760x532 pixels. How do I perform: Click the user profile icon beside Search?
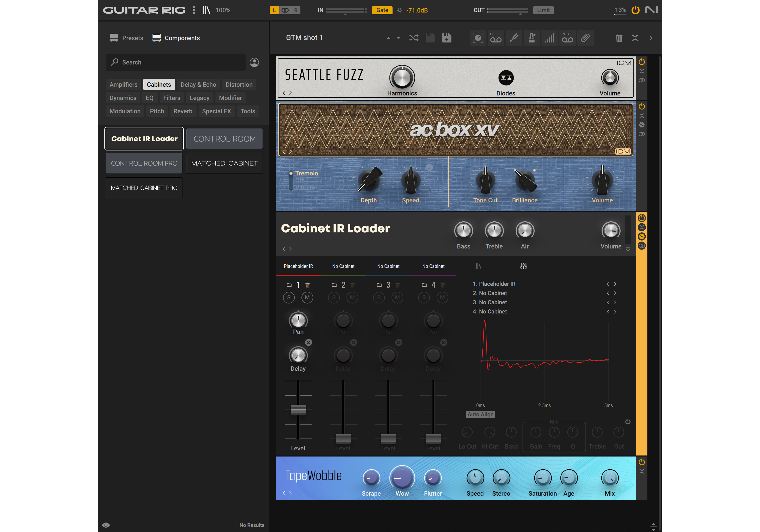point(254,62)
